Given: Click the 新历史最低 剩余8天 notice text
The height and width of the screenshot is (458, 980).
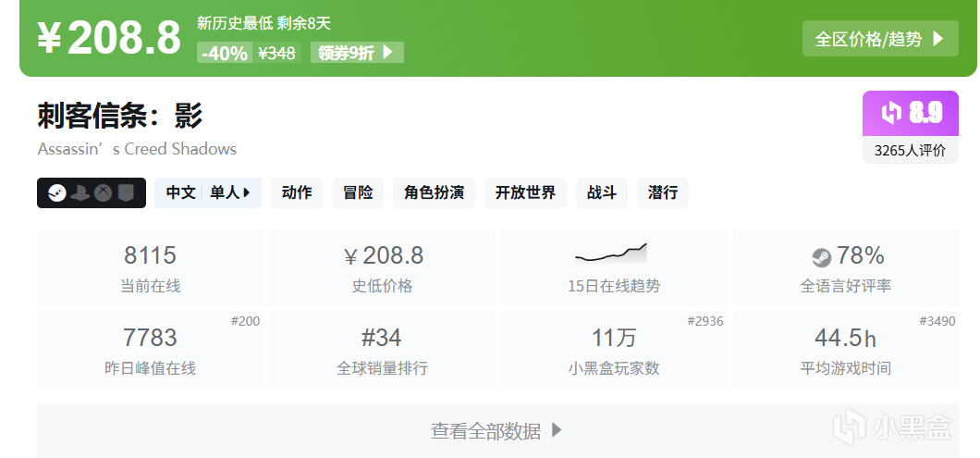Looking at the screenshot, I should (263, 24).
